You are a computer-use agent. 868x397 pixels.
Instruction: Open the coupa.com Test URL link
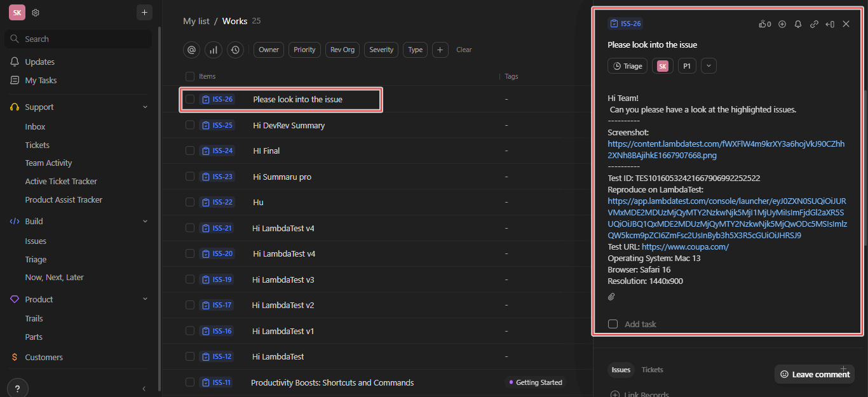point(685,246)
